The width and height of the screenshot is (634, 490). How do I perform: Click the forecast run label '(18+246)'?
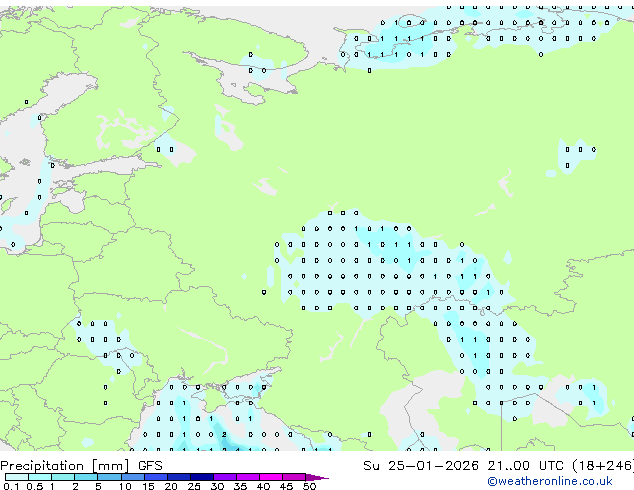pos(603,466)
